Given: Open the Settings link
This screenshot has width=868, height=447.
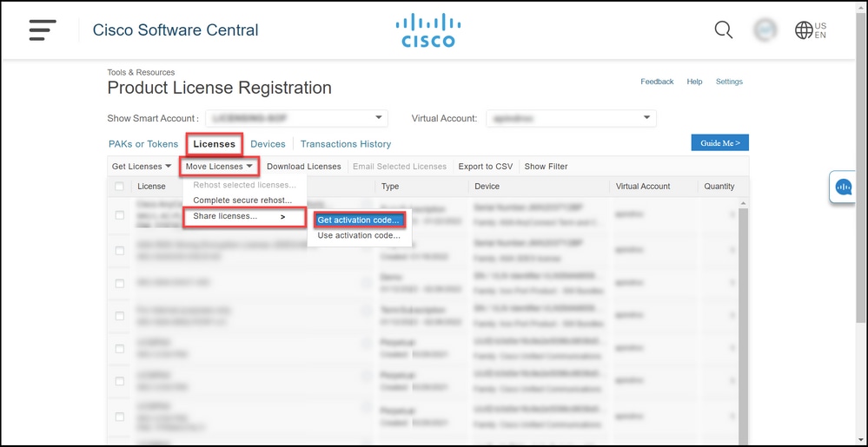Looking at the screenshot, I should (x=729, y=82).
